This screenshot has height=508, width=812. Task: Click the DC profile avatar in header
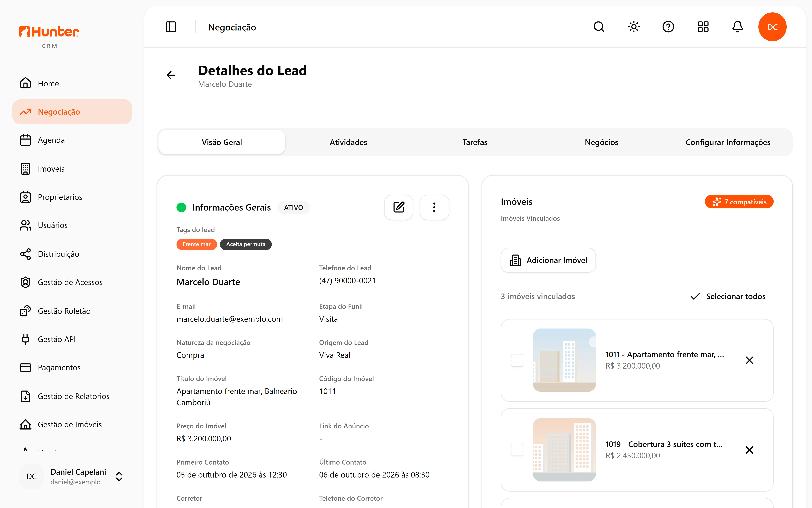pos(772,27)
